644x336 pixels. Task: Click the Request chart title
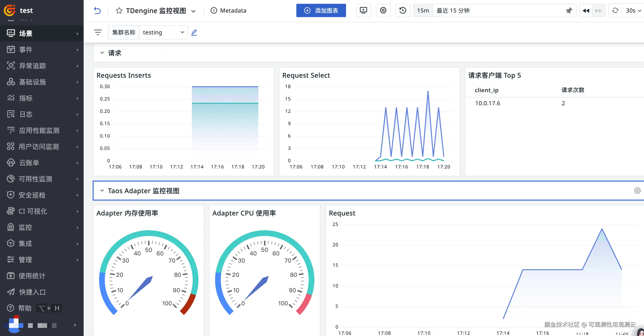tap(342, 213)
